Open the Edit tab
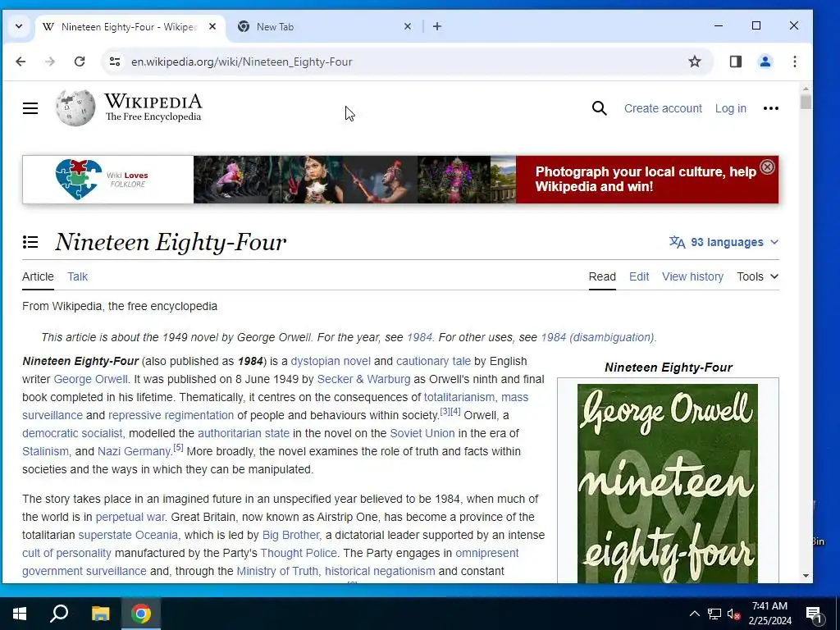840x630 pixels. point(638,276)
